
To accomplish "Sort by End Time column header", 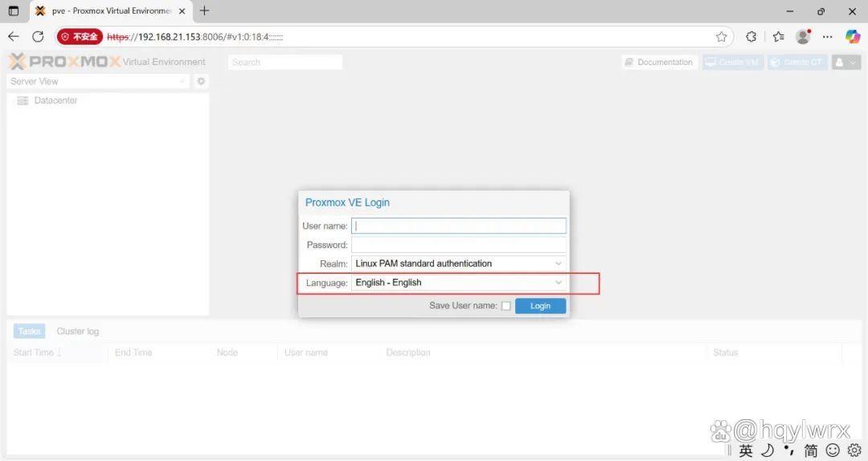I will [133, 353].
